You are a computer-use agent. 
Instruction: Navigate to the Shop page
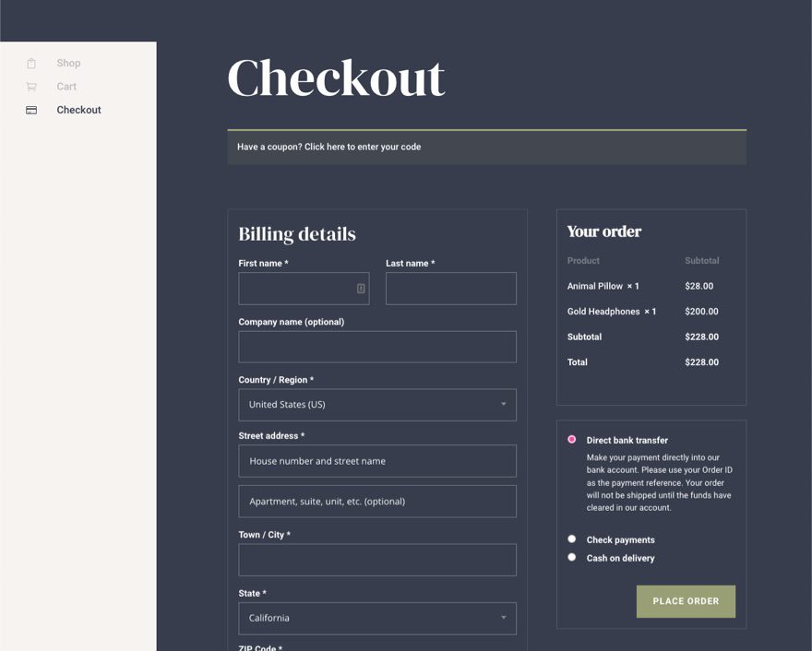pos(68,63)
